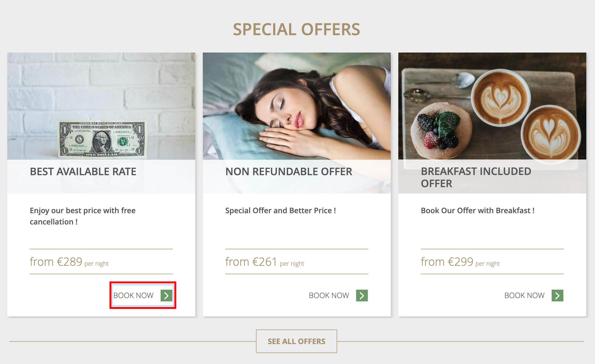Viewport: 595px width, 364px height.
Task: Click green arrow icon under Best Available Rate
Action: (x=166, y=296)
